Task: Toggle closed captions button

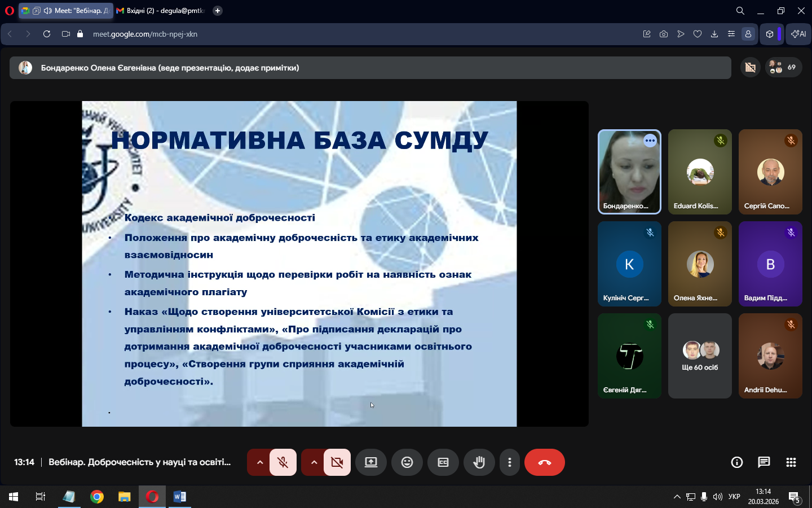Action: 443,462
